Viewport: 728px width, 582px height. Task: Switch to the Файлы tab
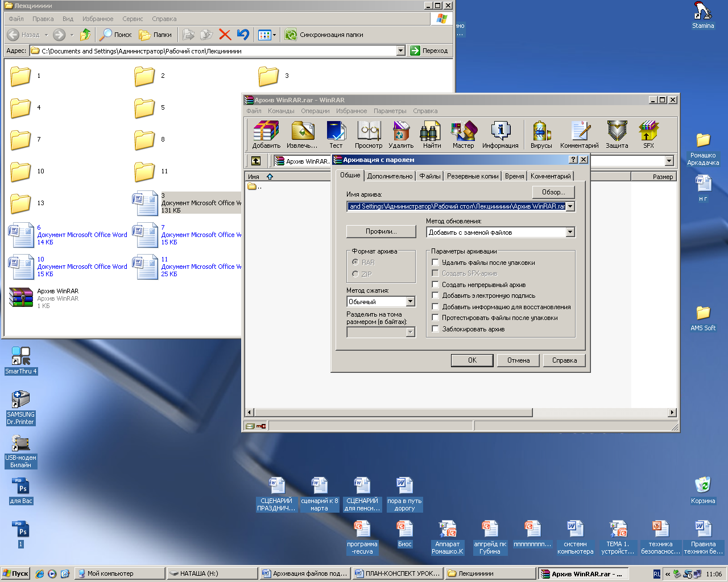[430, 176]
